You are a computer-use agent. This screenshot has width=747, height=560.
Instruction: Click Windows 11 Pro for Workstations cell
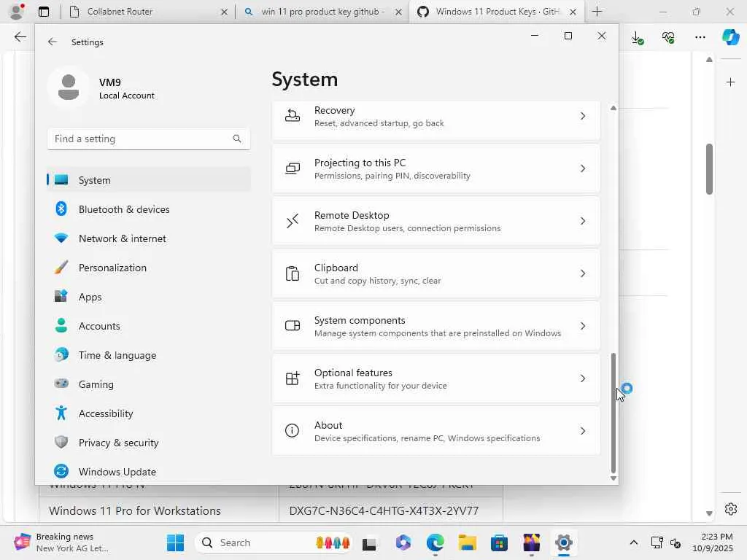pyautogui.click(x=158, y=510)
